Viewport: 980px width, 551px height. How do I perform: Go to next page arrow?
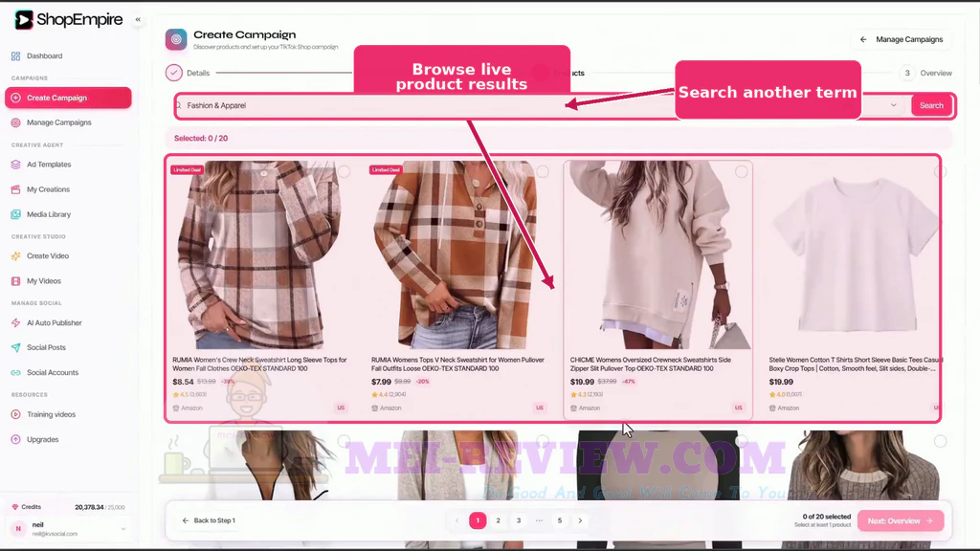tap(580, 520)
